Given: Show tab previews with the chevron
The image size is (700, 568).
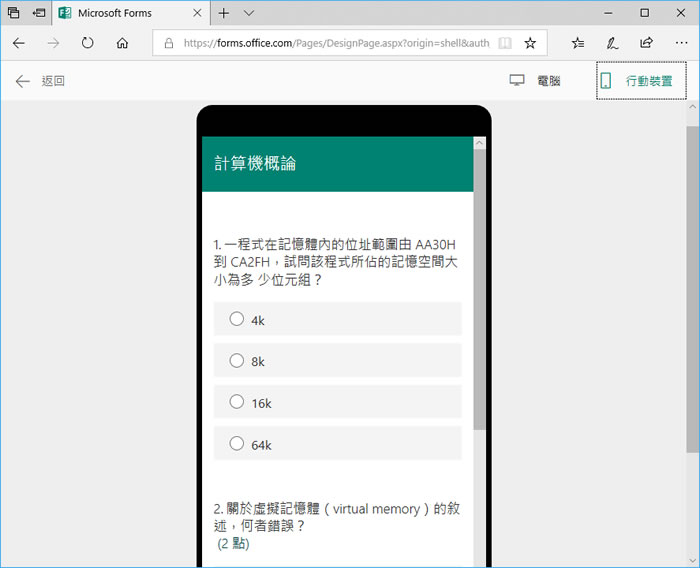Looking at the screenshot, I should pyautogui.click(x=249, y=13).
